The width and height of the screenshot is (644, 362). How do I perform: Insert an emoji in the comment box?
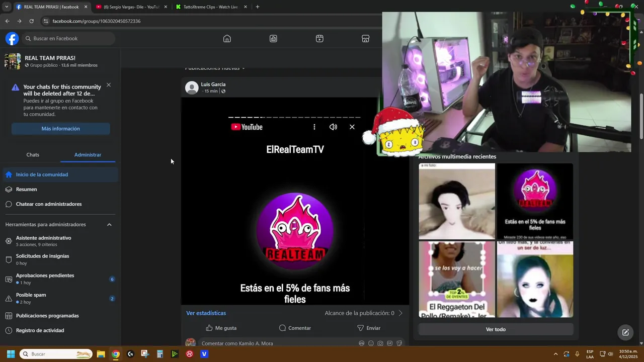pyautogui.click(x=371, y=343)
